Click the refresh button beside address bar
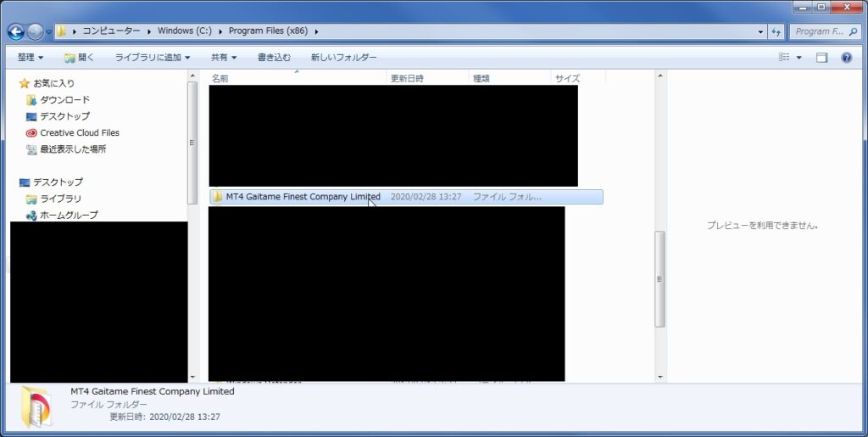 [x=776, y=31]
